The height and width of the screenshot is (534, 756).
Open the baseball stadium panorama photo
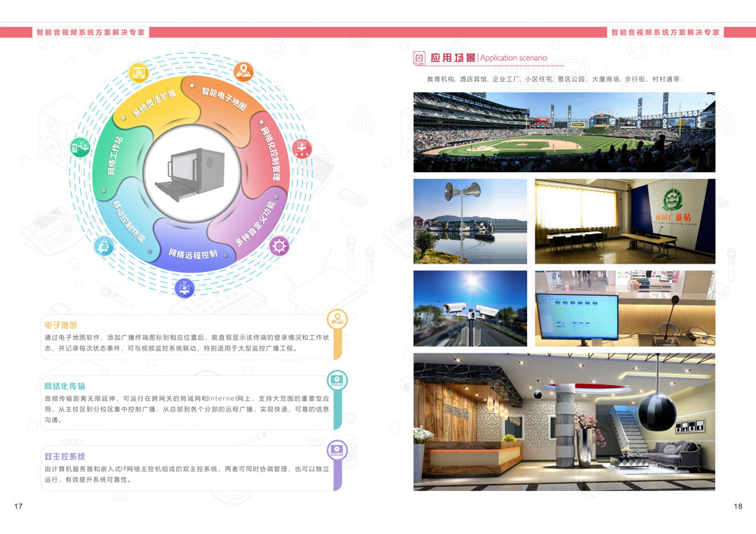(x=564, y=132)
